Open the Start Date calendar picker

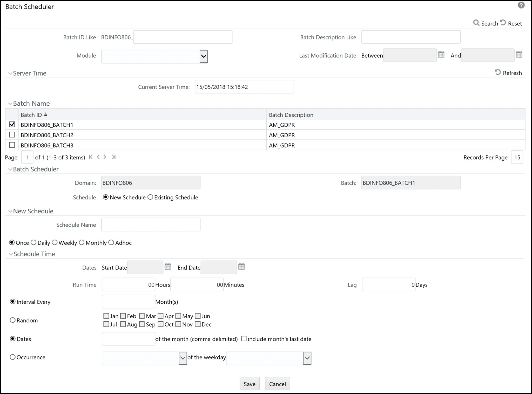pyautogui.click(x=168, y=266)
